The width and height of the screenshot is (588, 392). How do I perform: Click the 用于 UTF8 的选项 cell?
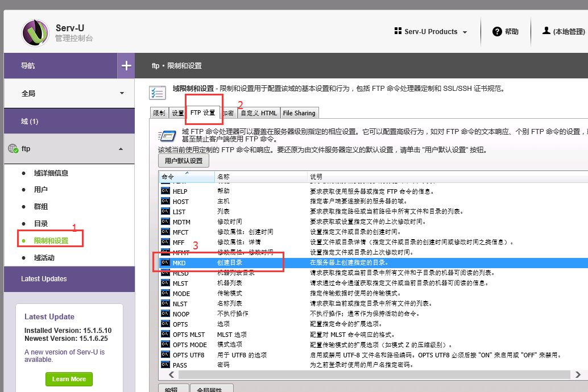[242, 355]
